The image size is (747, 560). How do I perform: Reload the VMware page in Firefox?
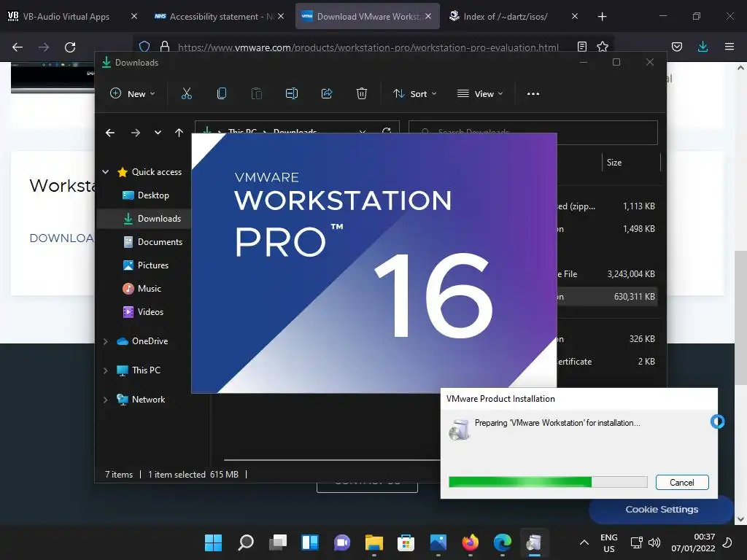click(70, 47)
